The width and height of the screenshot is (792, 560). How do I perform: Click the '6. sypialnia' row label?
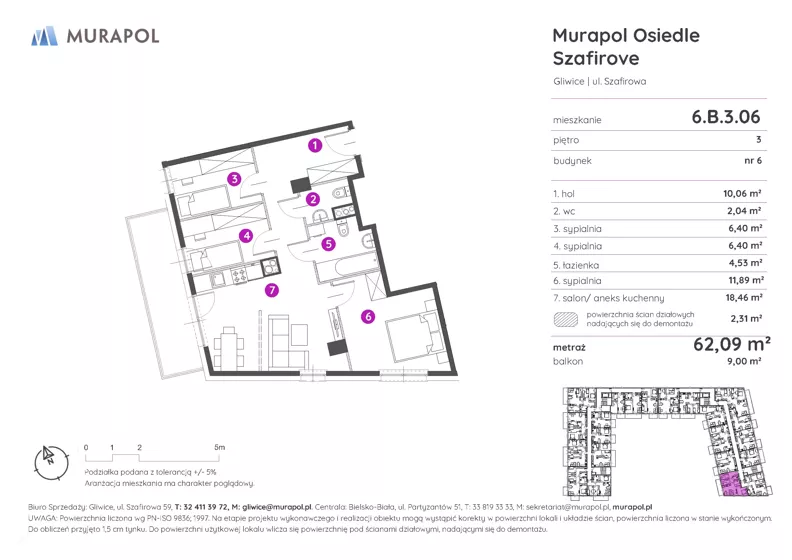(577, 281)
